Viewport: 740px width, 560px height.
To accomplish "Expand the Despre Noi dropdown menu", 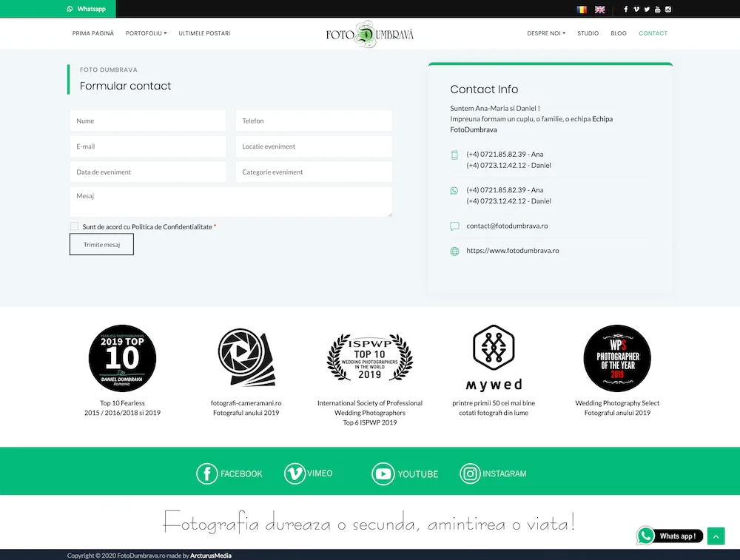I will point(546,33).
